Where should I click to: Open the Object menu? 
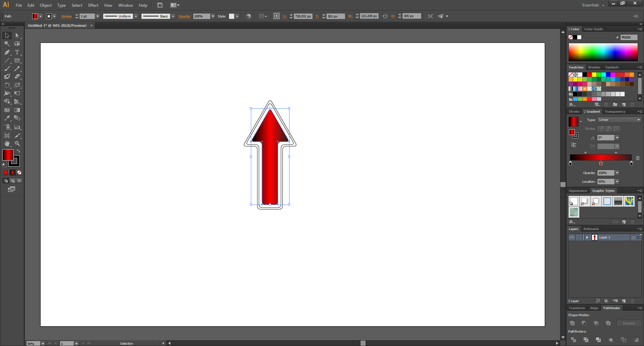(46, 5)
